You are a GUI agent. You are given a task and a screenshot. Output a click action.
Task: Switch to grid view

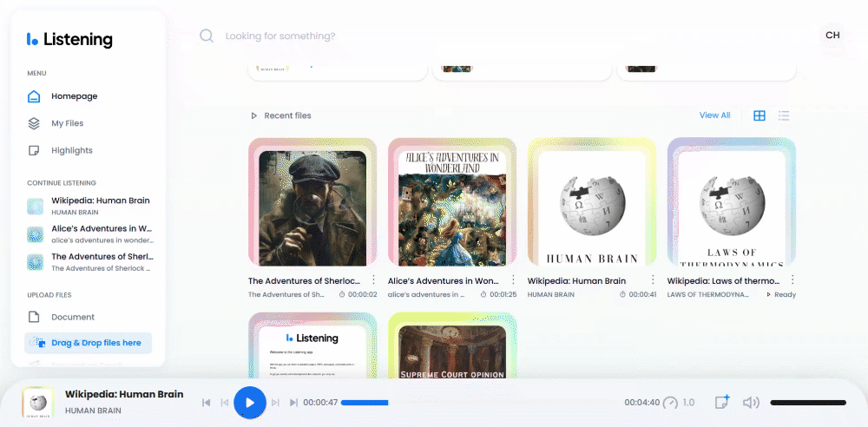coord(759,115)
